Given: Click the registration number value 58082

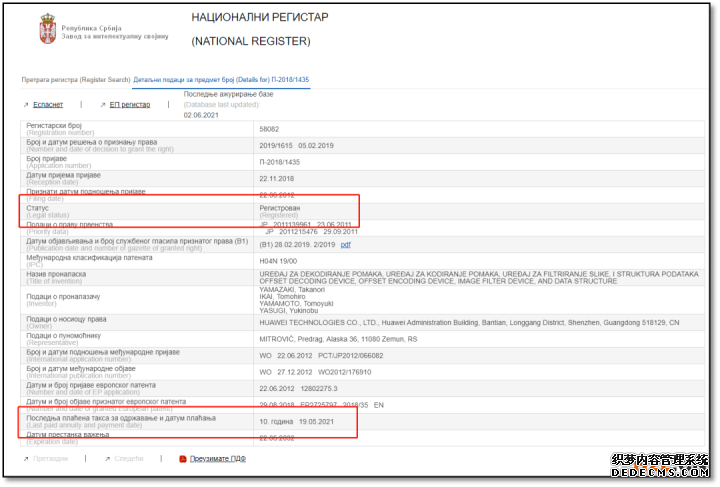Looking at the screenshot, I should 269,129.
